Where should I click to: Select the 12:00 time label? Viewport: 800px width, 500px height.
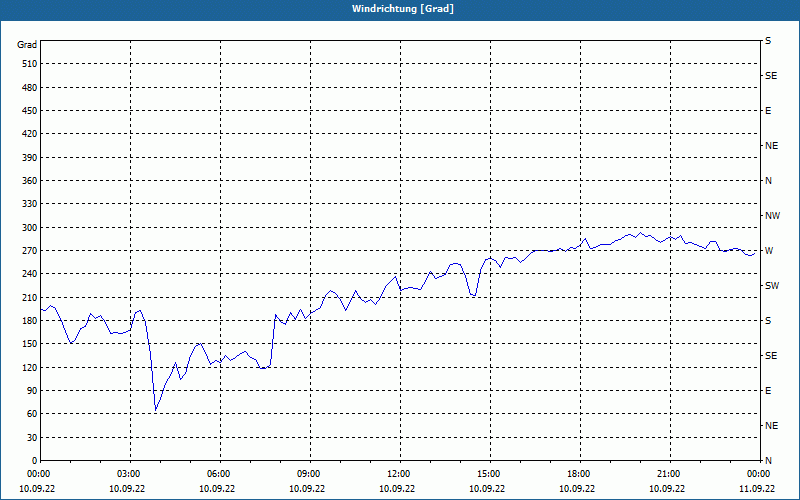(x=397, y=474)
